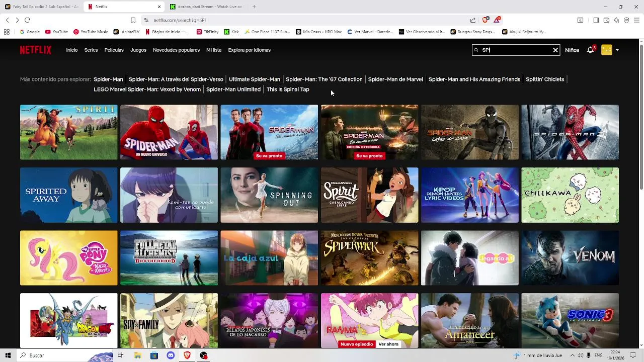Open the Spirit horse thumbnail in top row

pos(69,132)
